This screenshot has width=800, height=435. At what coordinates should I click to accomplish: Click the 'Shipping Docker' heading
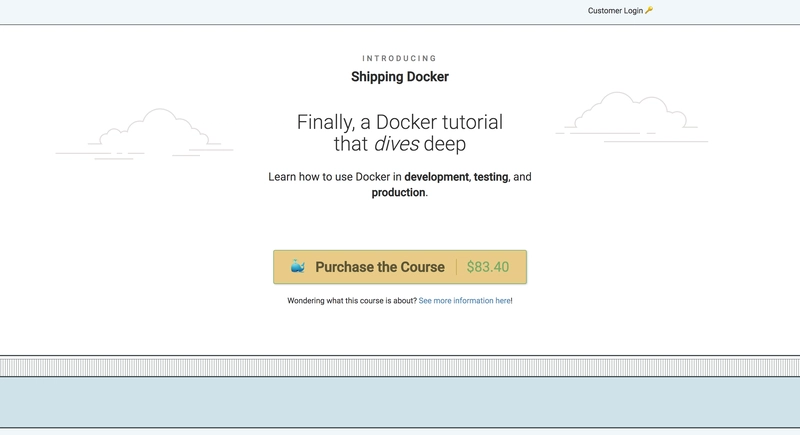[399, 77]
